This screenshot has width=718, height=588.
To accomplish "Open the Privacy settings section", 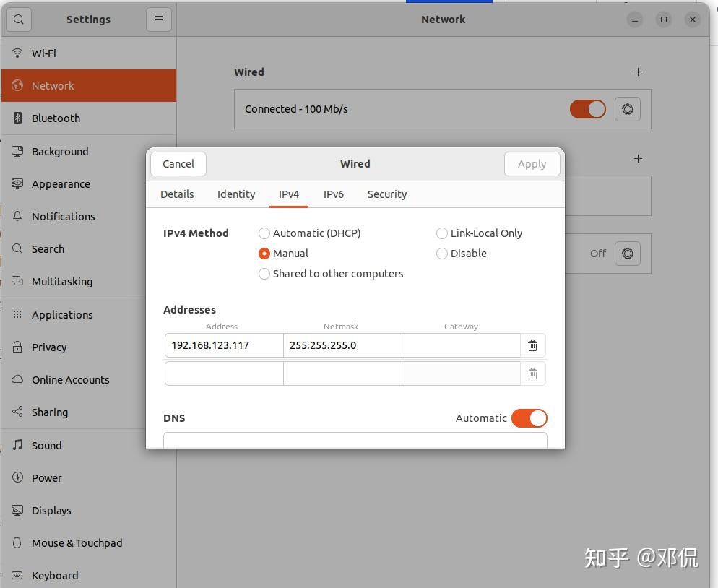I will (x=49, y=347).
